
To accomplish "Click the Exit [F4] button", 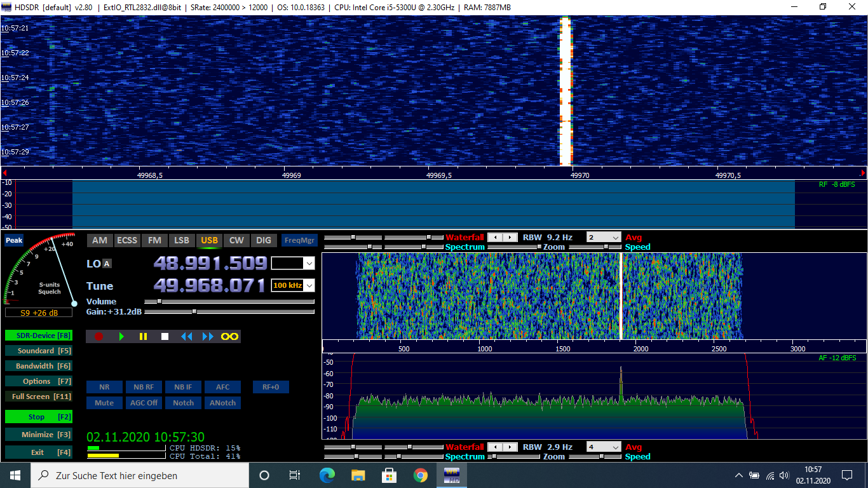I will coord(38,452).
